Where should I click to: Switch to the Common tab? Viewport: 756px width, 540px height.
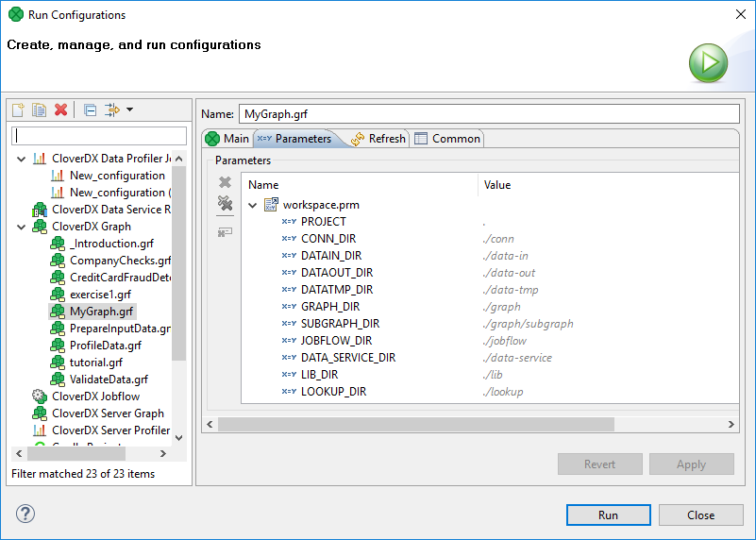pyautogui.click(x=448, y=139)
